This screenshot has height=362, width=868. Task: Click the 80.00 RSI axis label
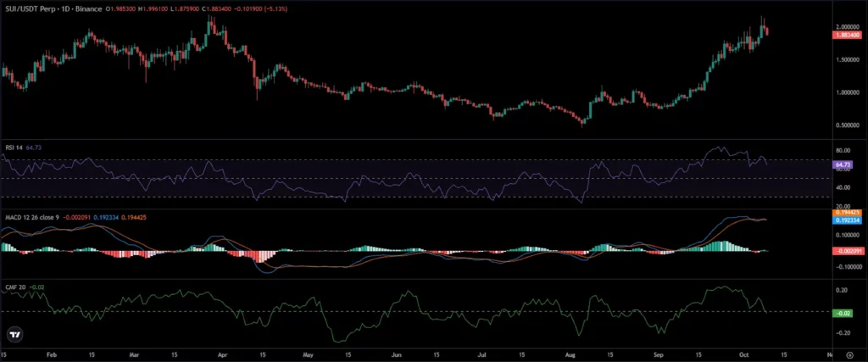point(843,151)
